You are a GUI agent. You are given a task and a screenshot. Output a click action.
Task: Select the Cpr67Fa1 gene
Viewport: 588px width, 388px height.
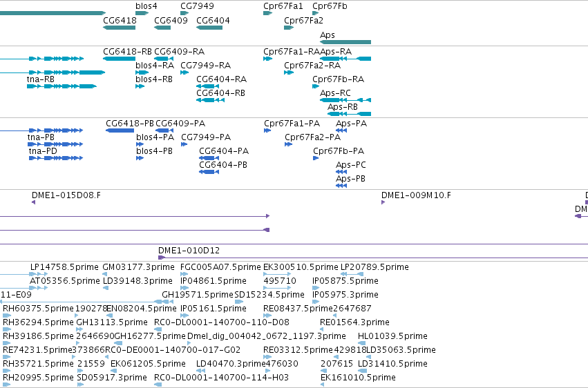click(x=268, y=13)
